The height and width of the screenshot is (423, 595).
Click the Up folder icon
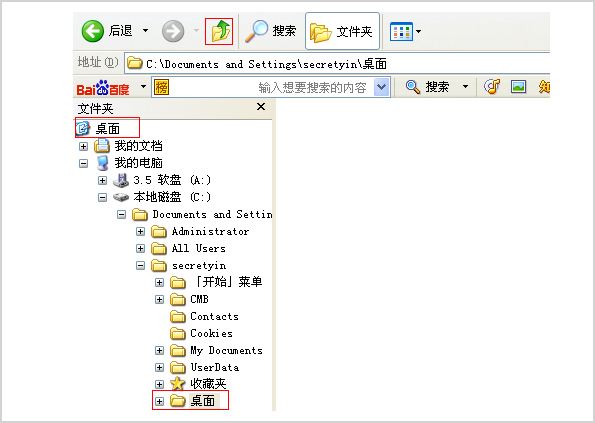pos(219,31)
